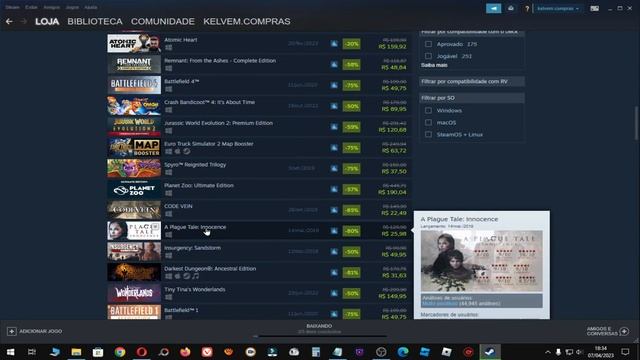Click the store page vertical scrollbar
Screen dimensions: 640x360
click(636, 122)
